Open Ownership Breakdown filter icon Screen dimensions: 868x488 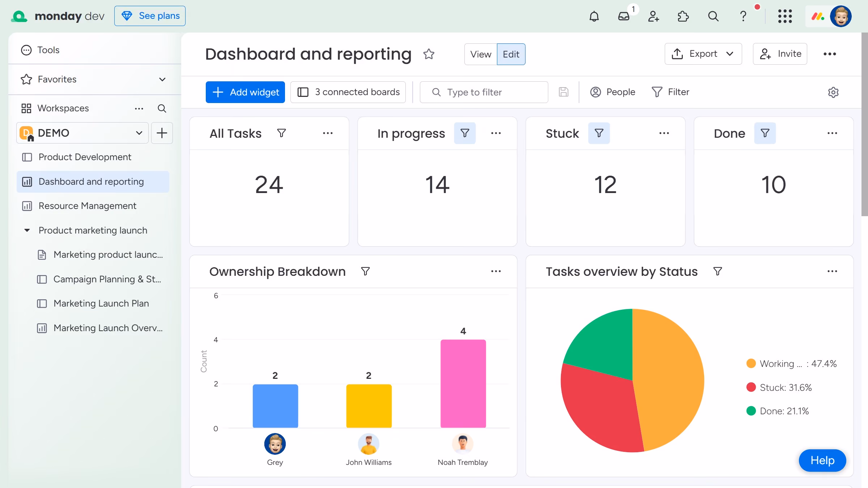pyautogui.click(x=365, y=271)
